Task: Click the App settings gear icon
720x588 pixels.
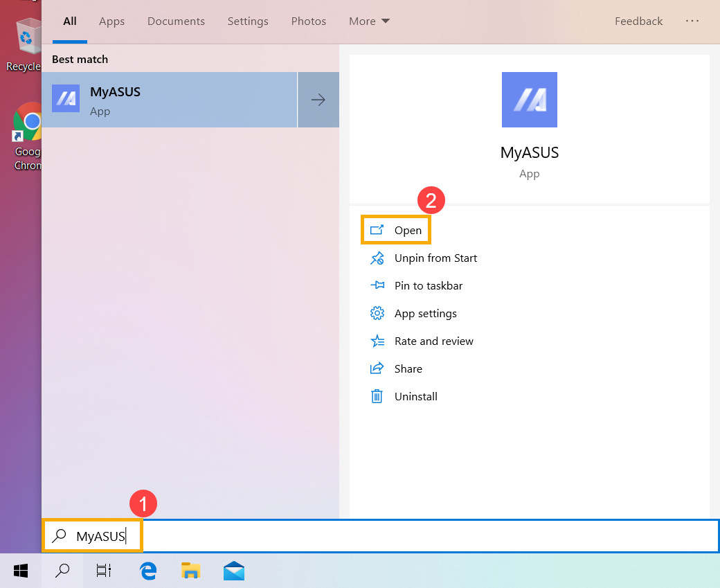Action: pos(377,313)
